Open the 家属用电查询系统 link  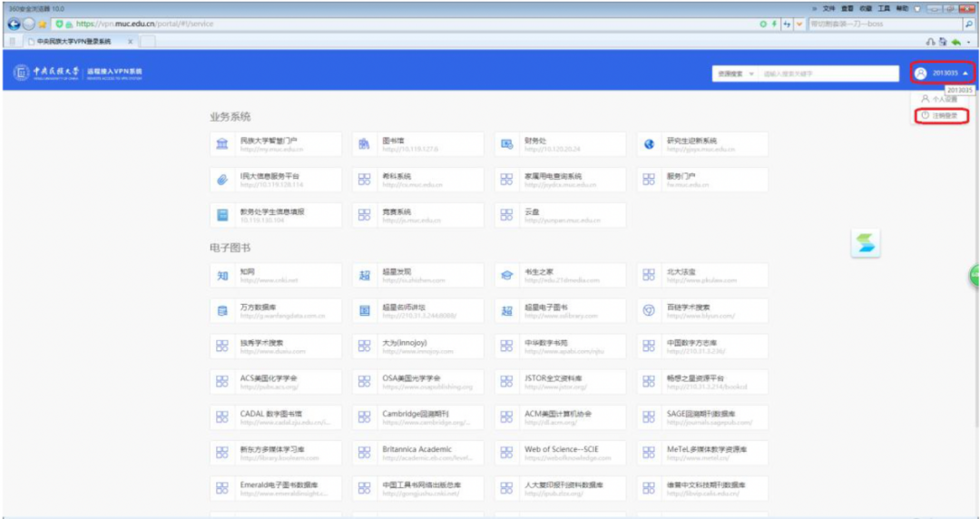pos(560,180)
